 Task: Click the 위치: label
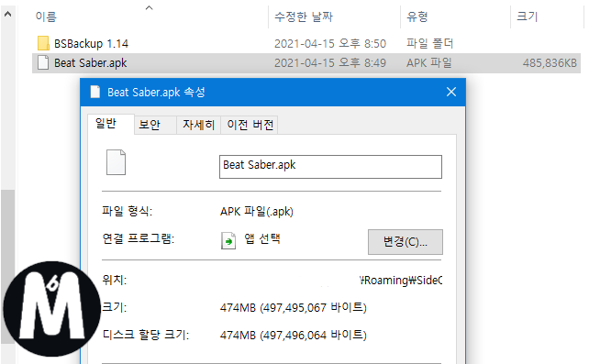click(x=114, y=280)
